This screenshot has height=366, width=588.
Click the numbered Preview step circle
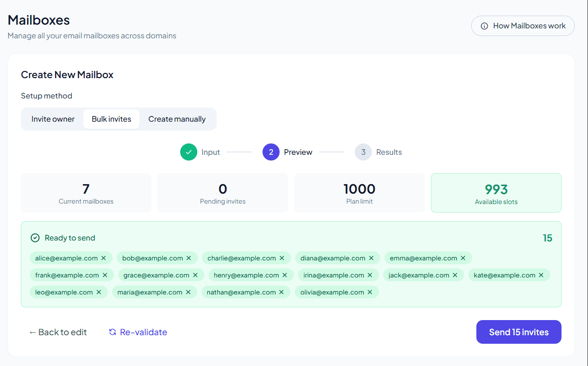(x=271, y=152)
